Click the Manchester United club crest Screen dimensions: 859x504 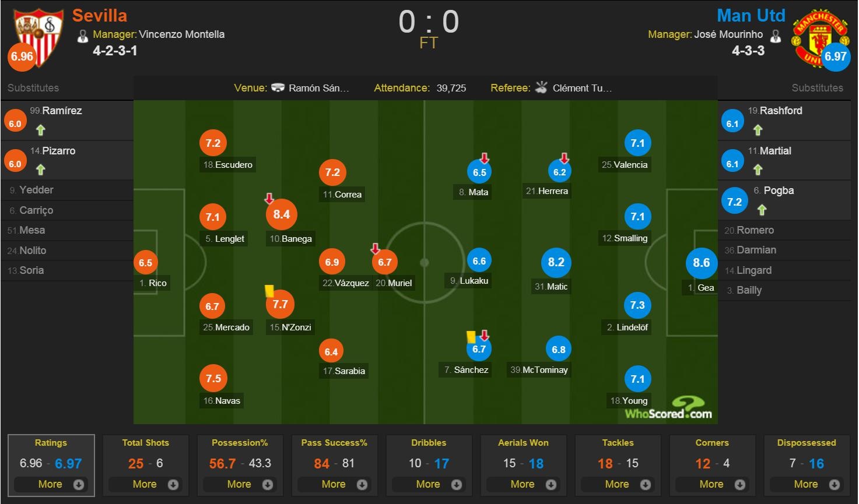tap(821, 36)
